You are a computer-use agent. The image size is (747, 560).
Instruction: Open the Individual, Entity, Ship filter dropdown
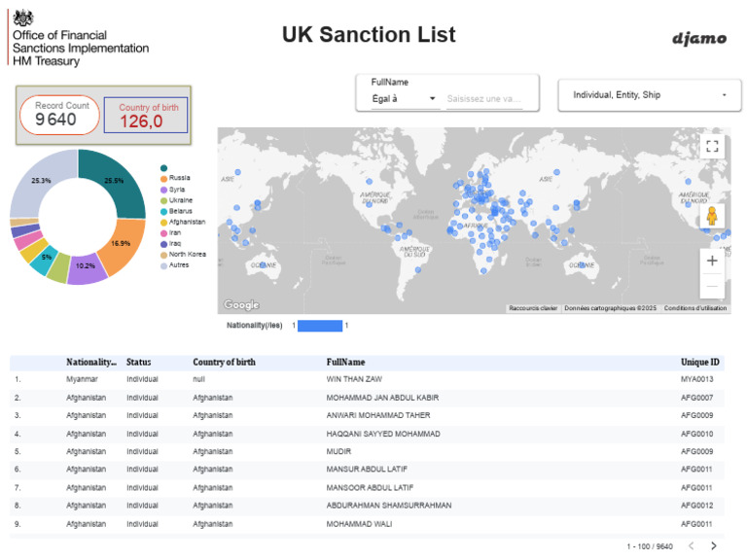point(650,94)
